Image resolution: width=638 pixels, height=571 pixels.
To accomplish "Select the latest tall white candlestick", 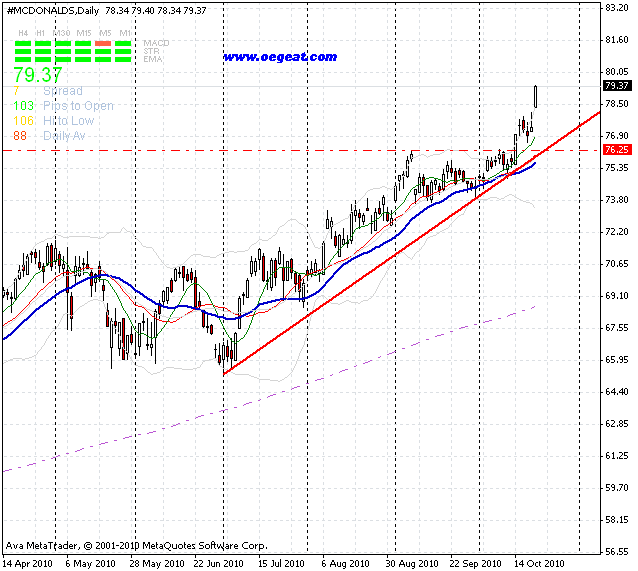I will [x=535, y=97].
